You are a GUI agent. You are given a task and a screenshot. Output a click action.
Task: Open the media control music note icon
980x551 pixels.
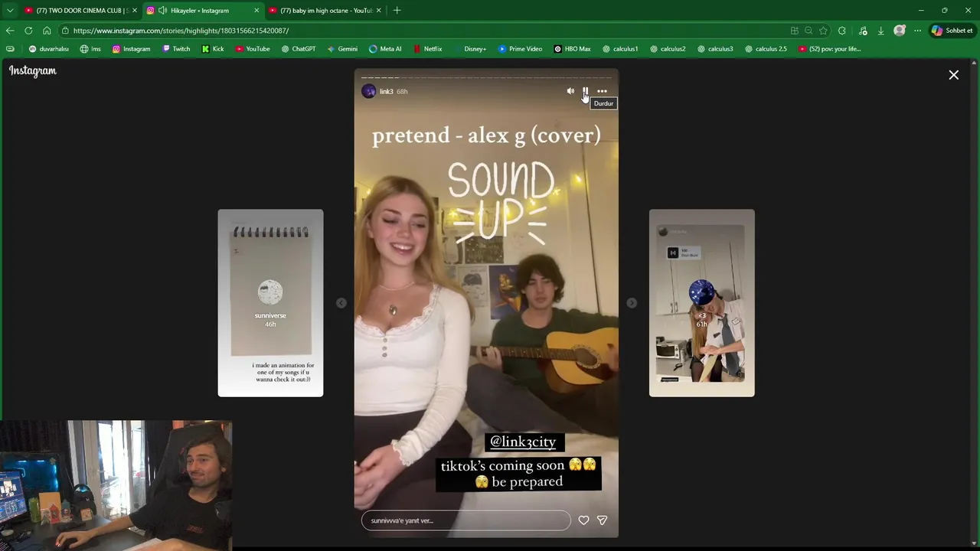pos(863,31)
